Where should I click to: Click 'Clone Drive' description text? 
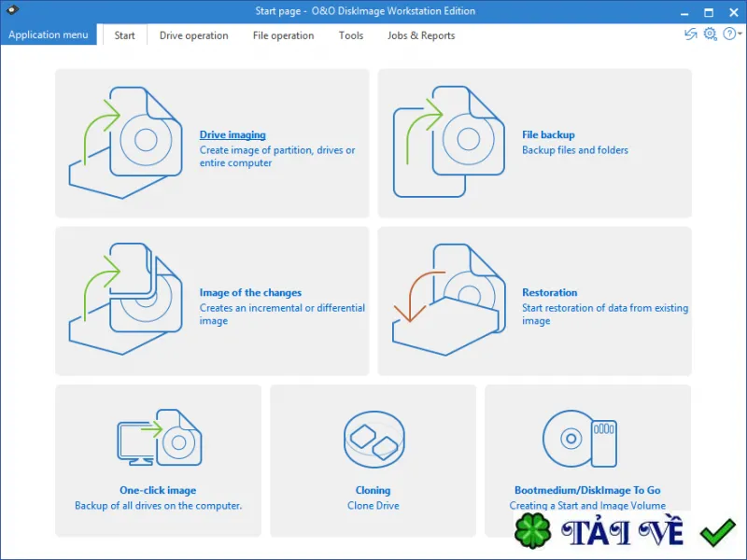click(x=373, y=506)
